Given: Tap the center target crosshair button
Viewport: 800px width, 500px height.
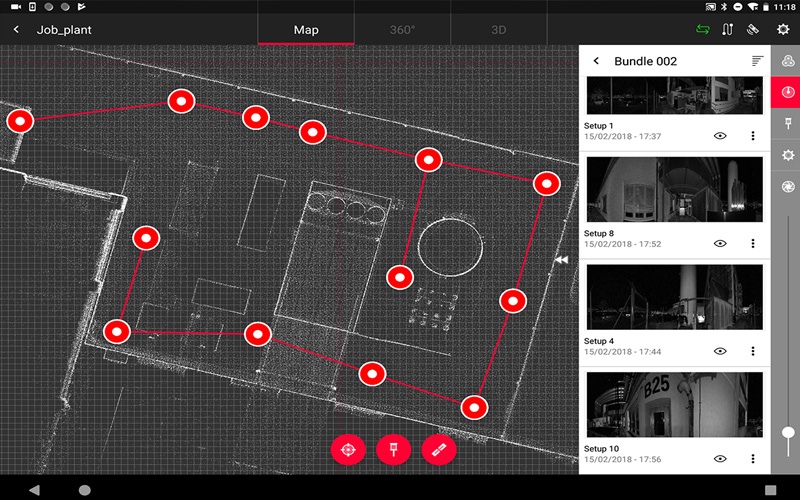Looking at the screenshot, I should (348, 450).
